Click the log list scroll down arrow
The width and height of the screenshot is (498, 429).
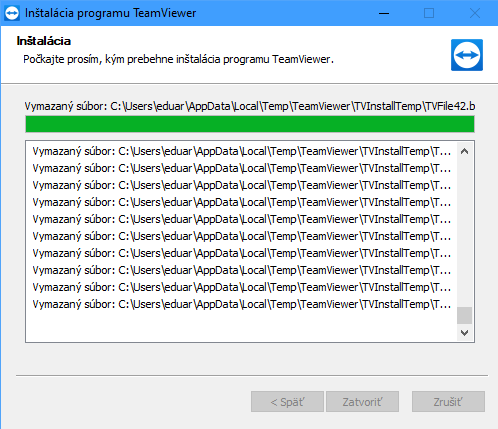coord(464,332)
